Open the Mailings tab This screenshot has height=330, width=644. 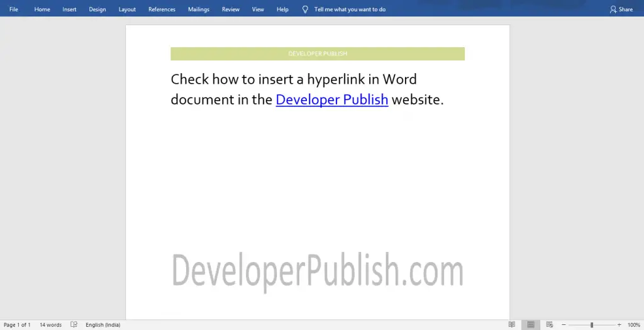coord(198,9)
